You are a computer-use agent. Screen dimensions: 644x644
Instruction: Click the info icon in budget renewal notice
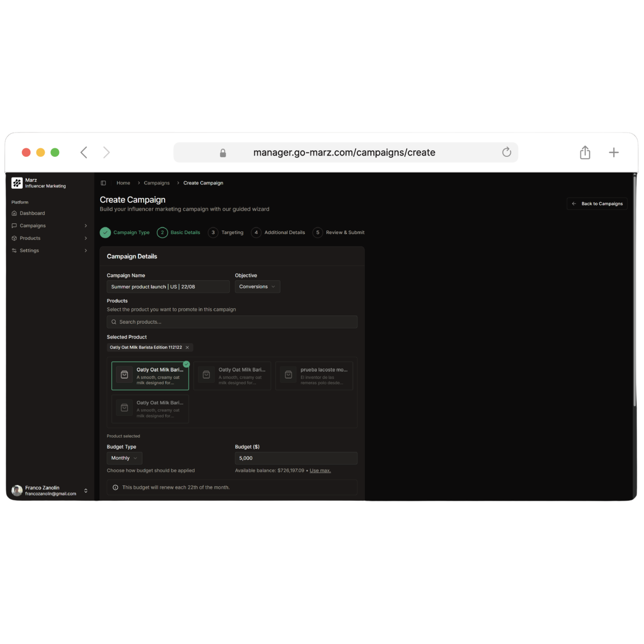pos(115,487)
